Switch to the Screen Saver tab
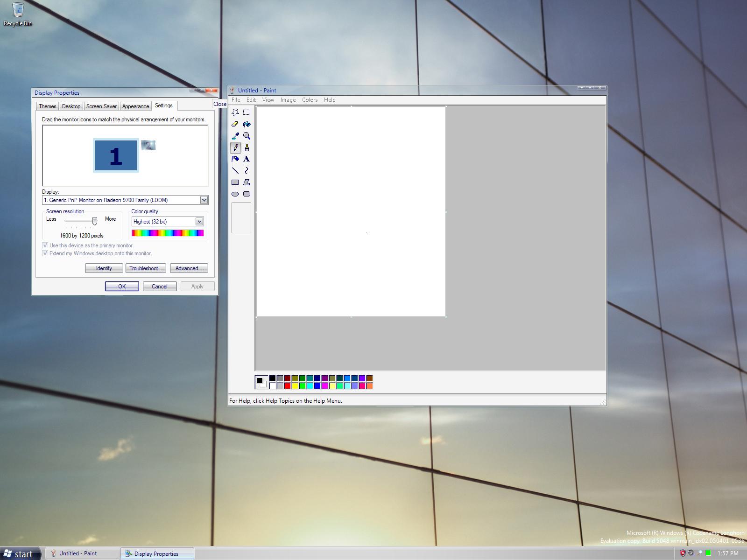The image size is (747, 560). (x=101, y=106)
